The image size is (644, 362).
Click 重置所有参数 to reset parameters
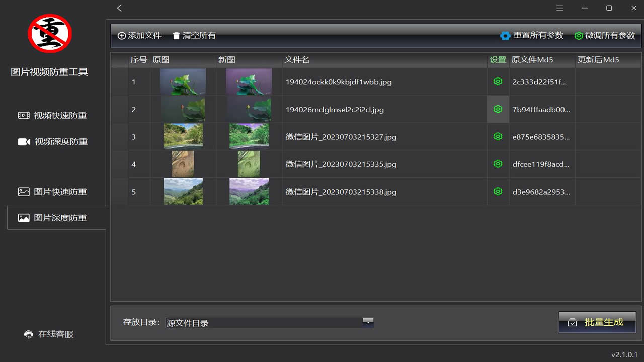point(532,36)
